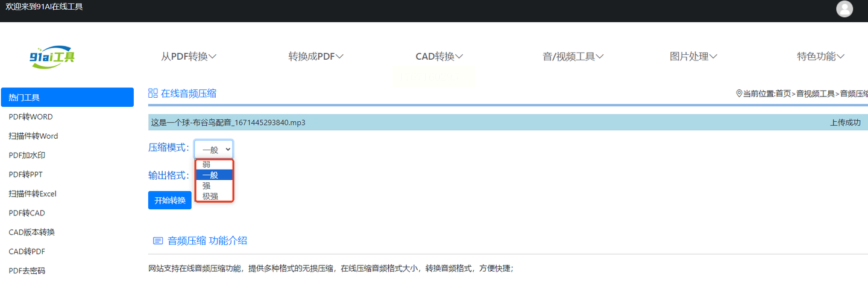This screenshot has width=868, height=283.
Task: Open PDF去密码 in the sidebar
Action: point(27,271)
